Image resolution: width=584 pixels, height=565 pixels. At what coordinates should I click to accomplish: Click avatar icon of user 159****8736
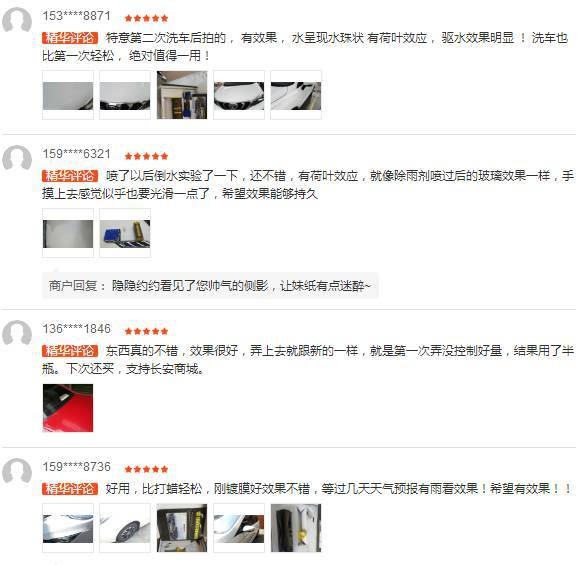coord(17,471)
